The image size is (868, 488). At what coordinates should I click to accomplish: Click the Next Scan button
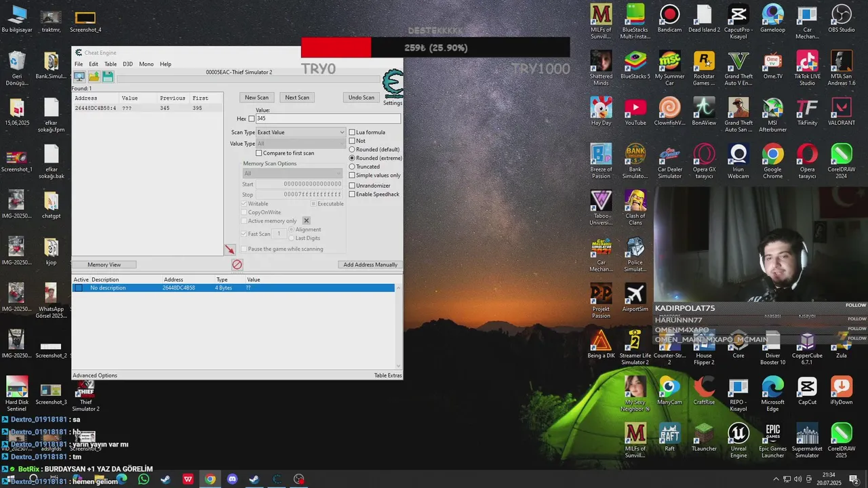click(x=297, y=98)
